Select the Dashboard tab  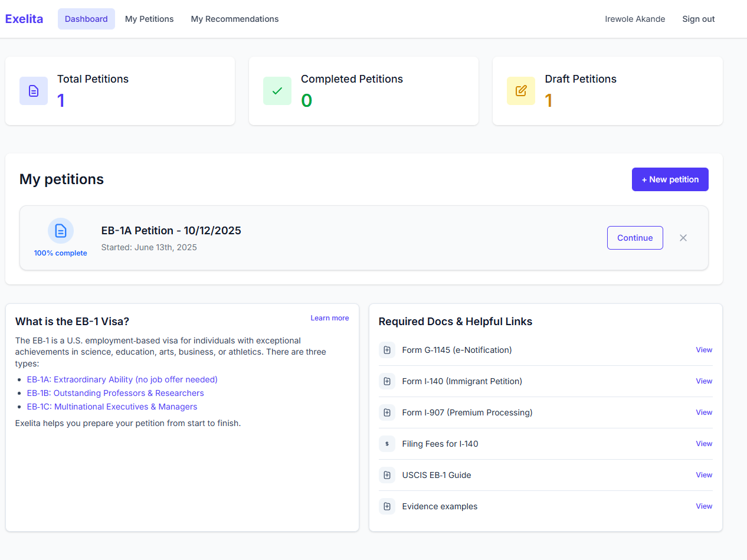(x=86, y=18)
